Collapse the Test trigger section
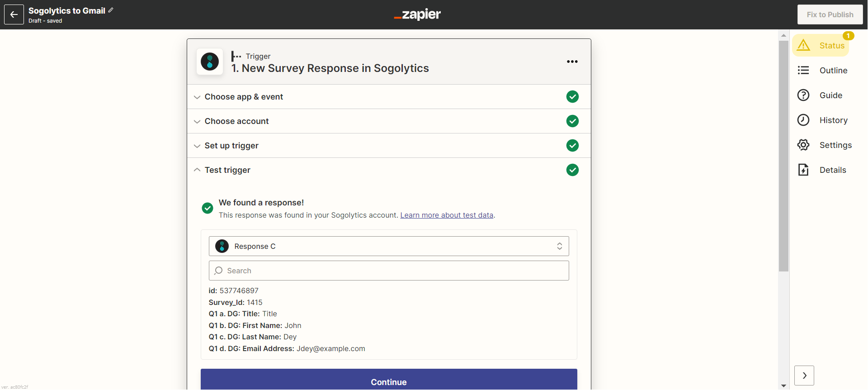Viewport: 868px width, 390px height. (x=227, y=170)
